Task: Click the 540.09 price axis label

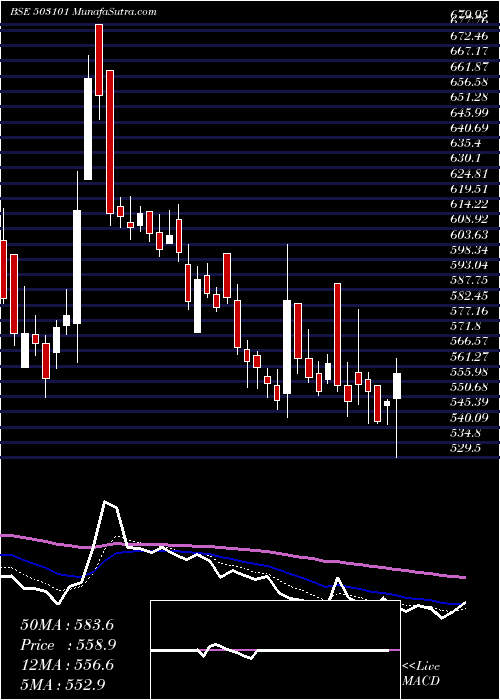Action: click(469, 418)
